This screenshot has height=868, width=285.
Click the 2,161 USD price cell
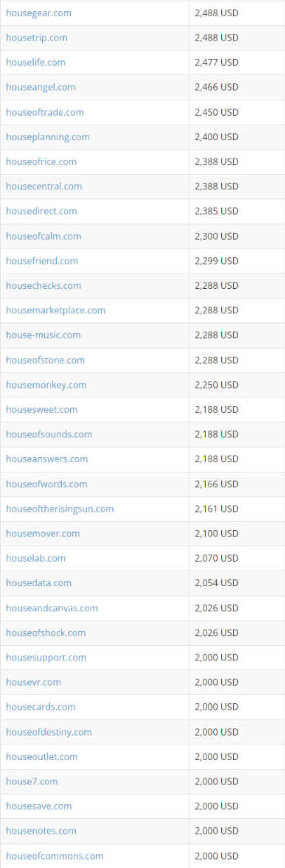[216, 508]
